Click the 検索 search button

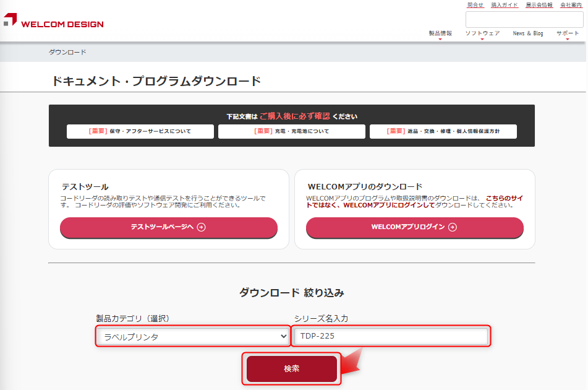click(x=292, y=368)
